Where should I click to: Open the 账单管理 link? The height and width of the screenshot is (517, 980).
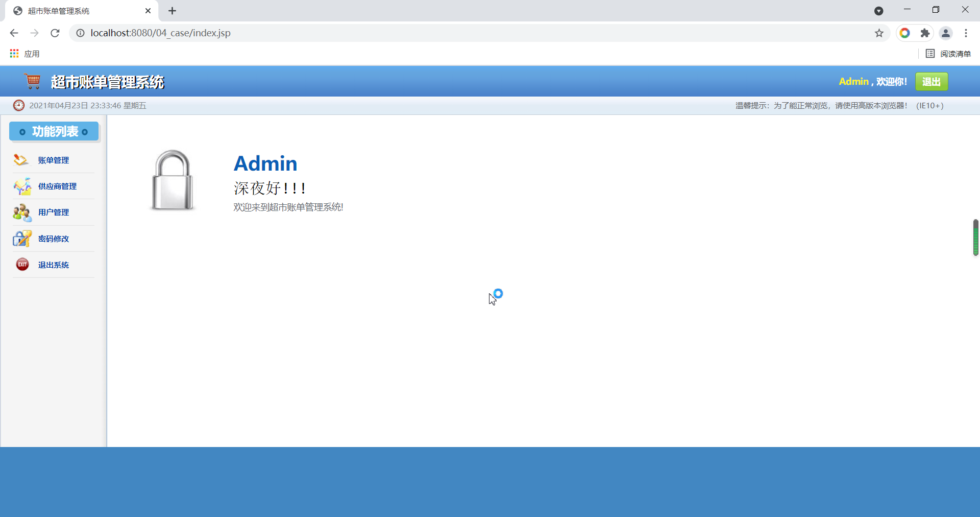pos(54,160)
